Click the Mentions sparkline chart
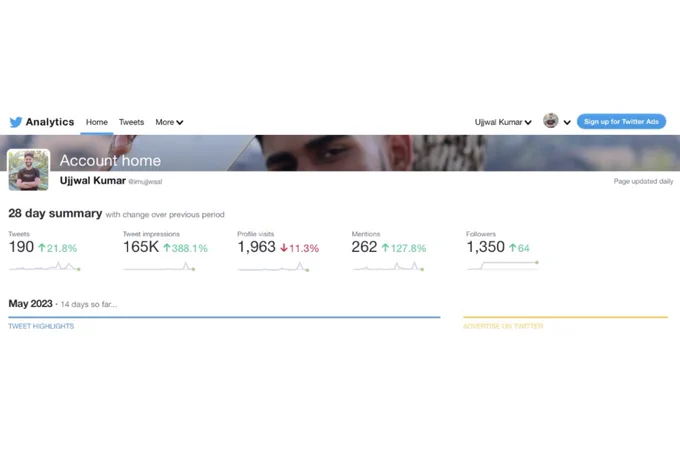 pos(388,266)
